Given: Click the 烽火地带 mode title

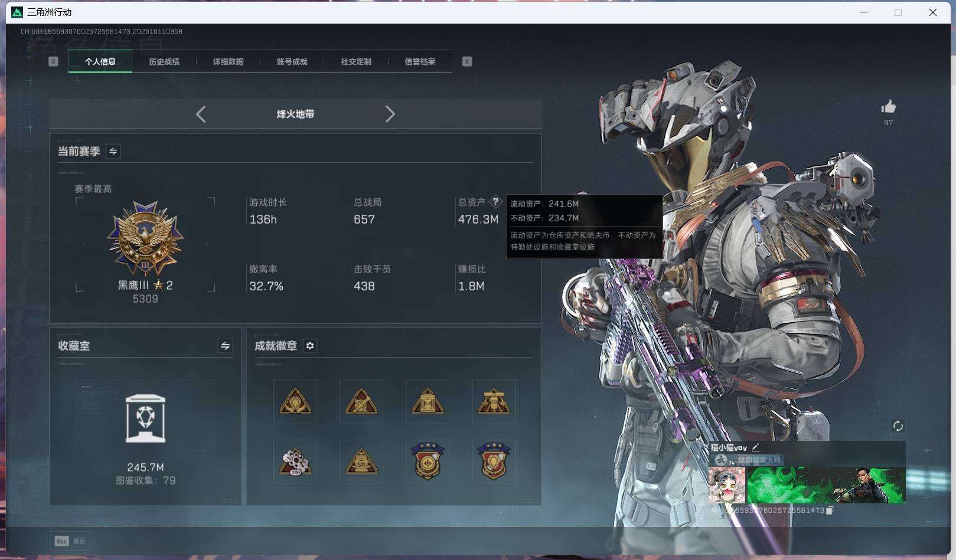Looking at the screenshot, I should (295, 114).
